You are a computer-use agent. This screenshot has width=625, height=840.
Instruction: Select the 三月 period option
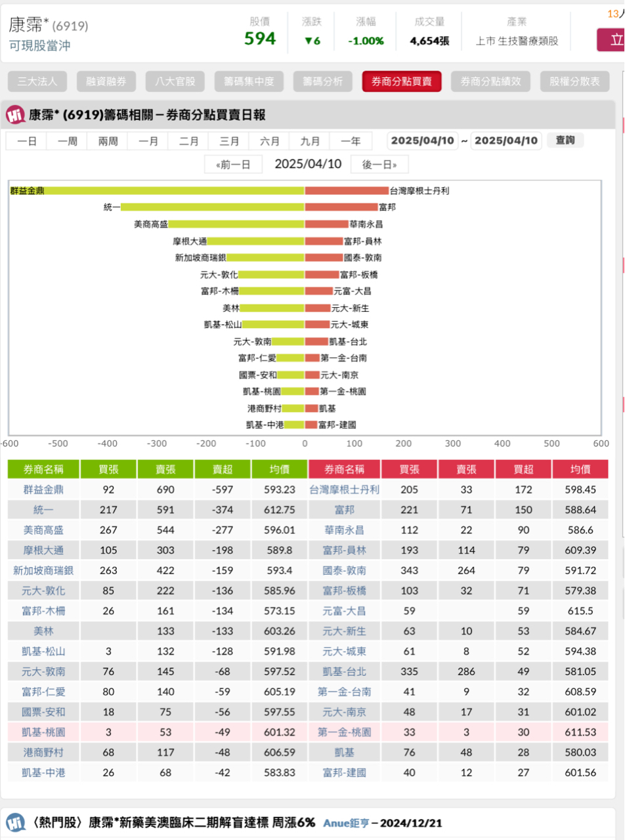229,141
